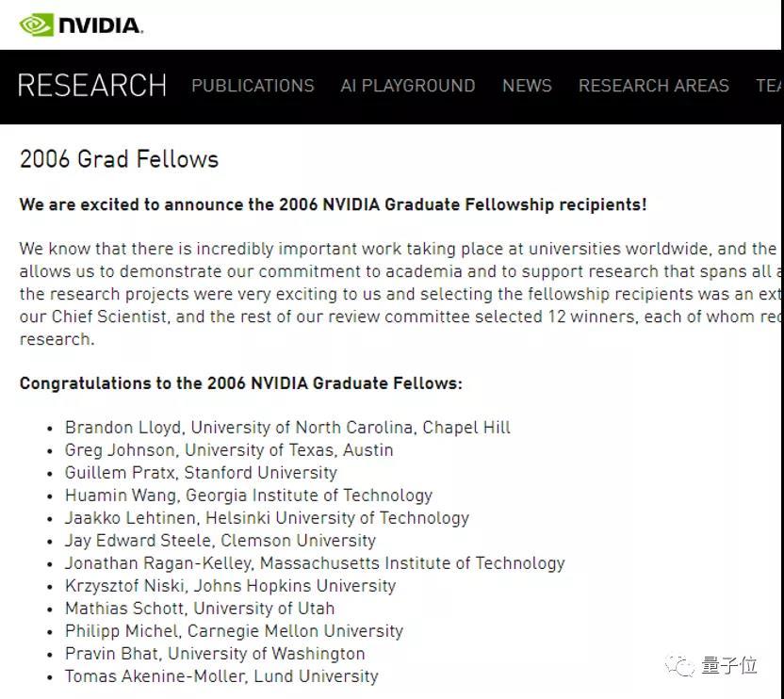Go to AI PLAYGROUND section
Screen dimensions: 784x699
pyautogui.click(x=407, y=86)
